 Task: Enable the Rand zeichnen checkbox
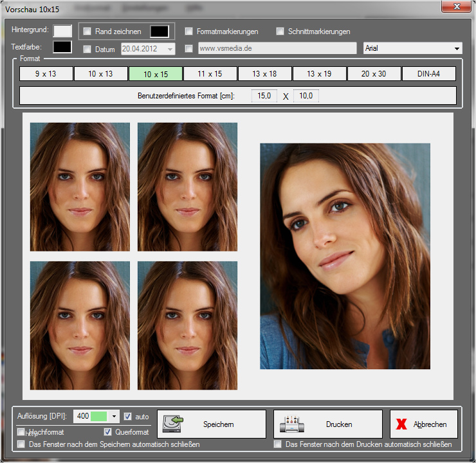coord(87,32)
